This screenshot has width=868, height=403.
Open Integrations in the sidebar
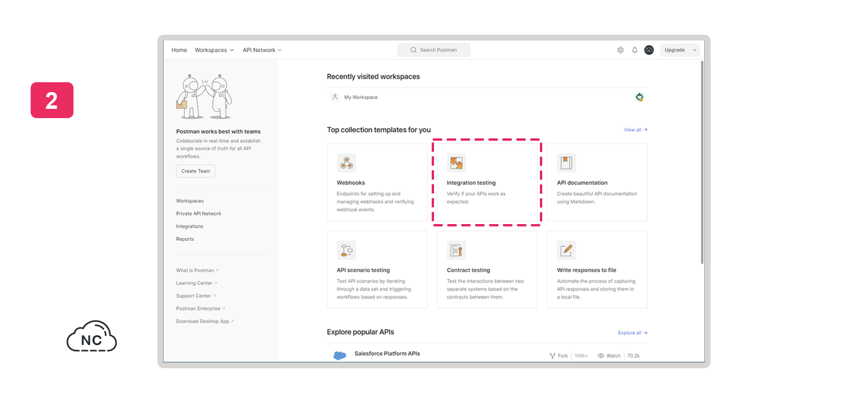(x=190, y=226)
